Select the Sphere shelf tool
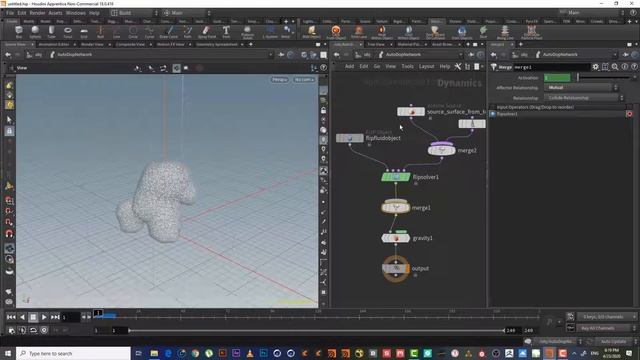This screenshot has width=640, height=360. coord(35,31)
